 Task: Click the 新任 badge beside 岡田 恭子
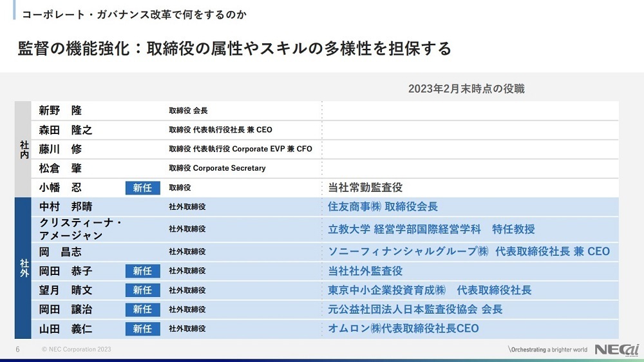pos(142,271)
